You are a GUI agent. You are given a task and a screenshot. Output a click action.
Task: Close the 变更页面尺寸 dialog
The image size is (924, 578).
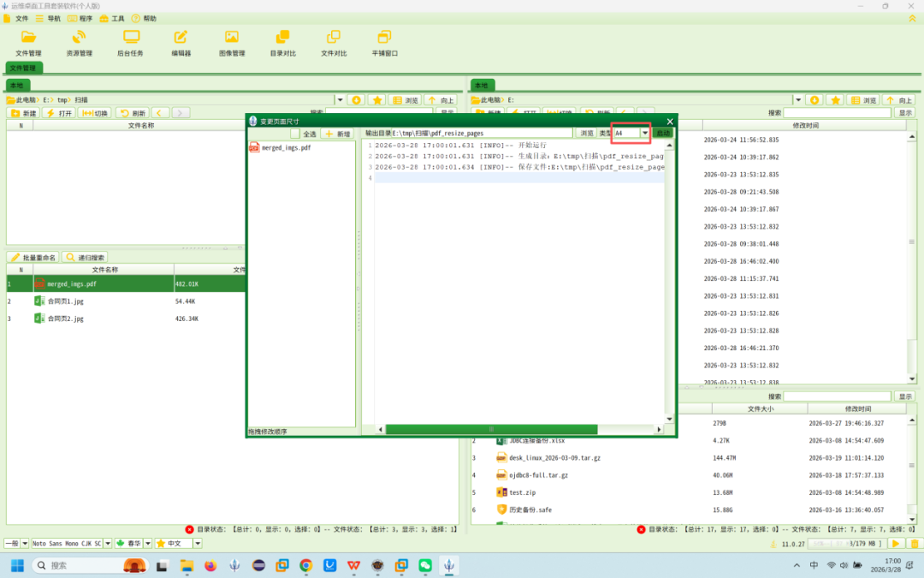tap(669, 122)
